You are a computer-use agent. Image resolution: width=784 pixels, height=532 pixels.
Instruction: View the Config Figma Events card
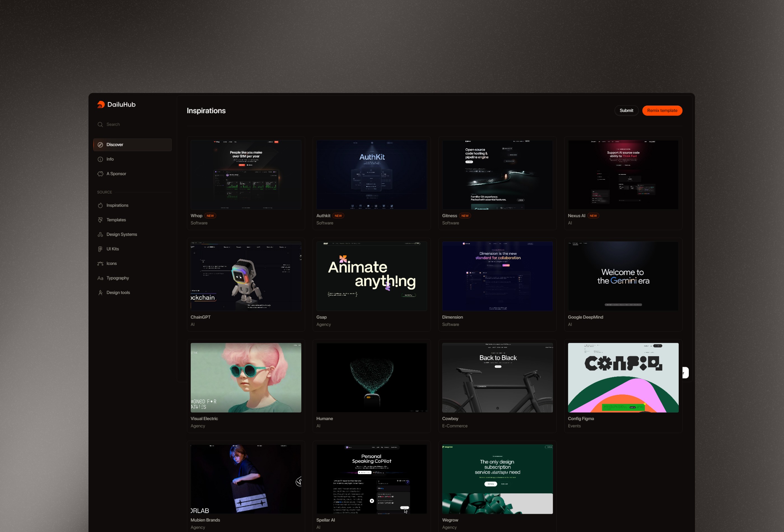click(x=623, y=378)
